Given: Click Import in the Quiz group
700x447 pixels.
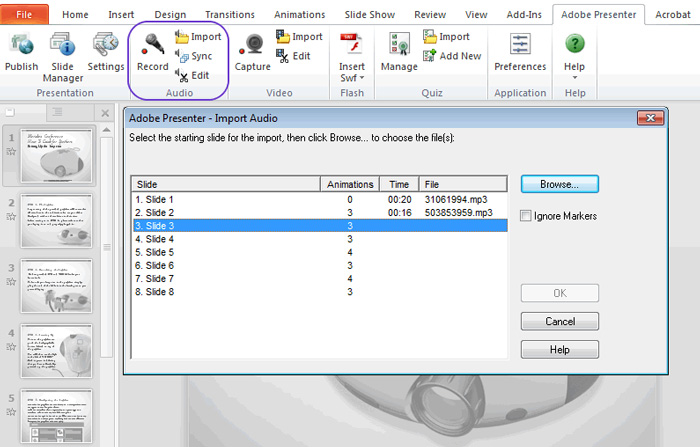Looking at the screenshot, I should coord(446,37).
